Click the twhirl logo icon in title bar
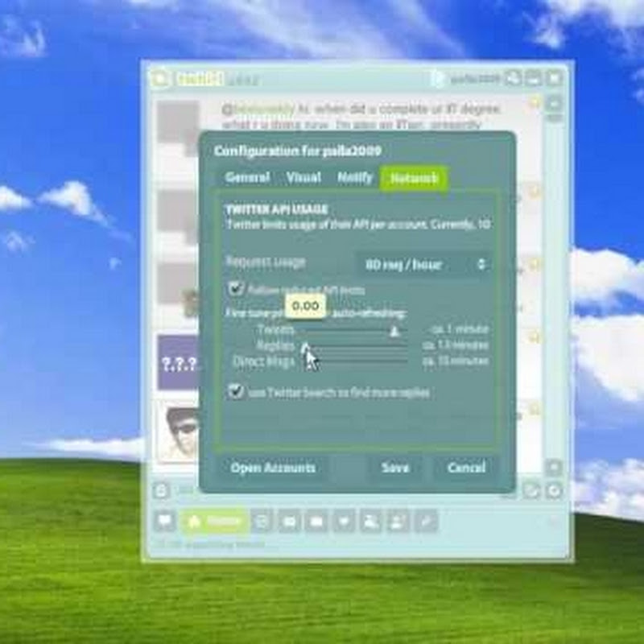The image size is (644, 644). coord(160,78)
